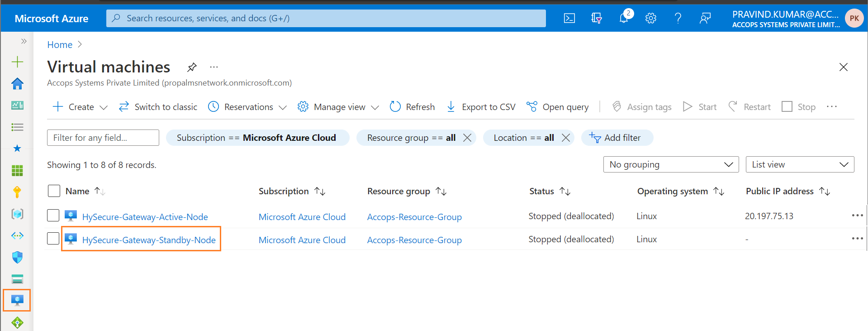Open the ellipsis next to page title
868x331 pixels.
click(214, 67)
